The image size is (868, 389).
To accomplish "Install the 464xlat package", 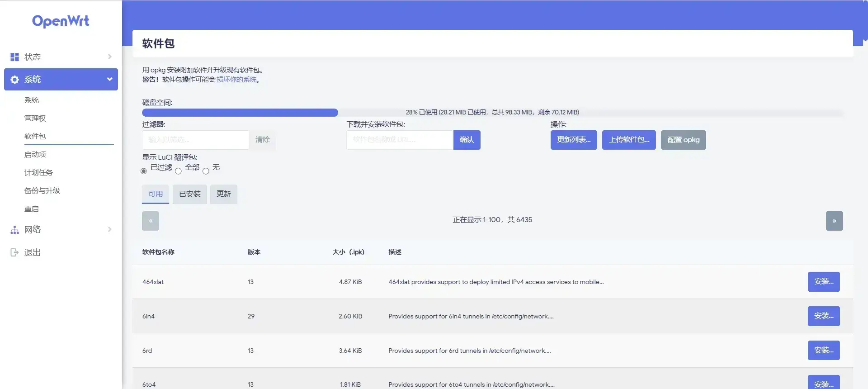I will point(823,282).
